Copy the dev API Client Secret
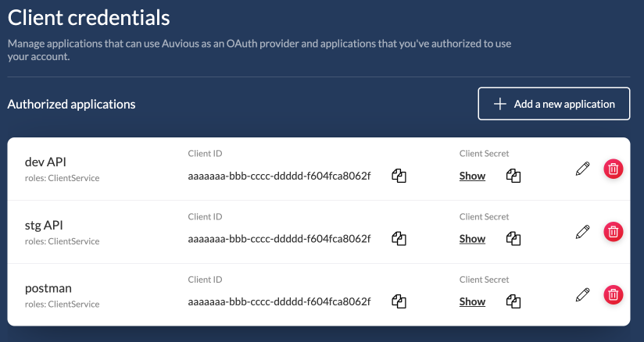 click(513, 176)
